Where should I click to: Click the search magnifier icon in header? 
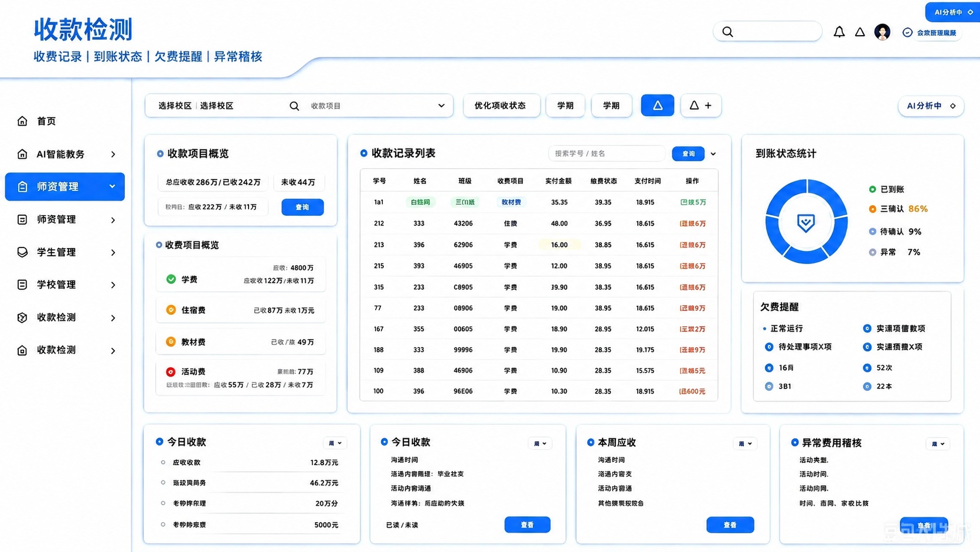pyautogui.click(x=727, y=32)
